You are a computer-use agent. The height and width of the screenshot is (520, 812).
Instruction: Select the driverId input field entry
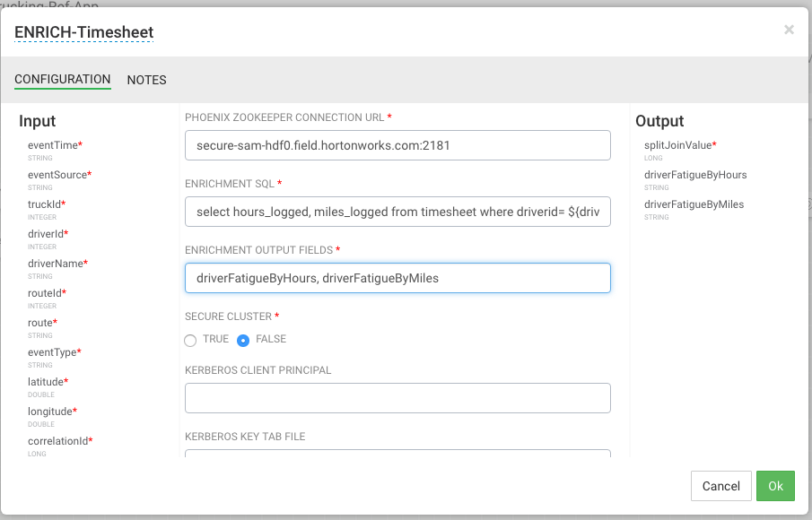(46, 234)
